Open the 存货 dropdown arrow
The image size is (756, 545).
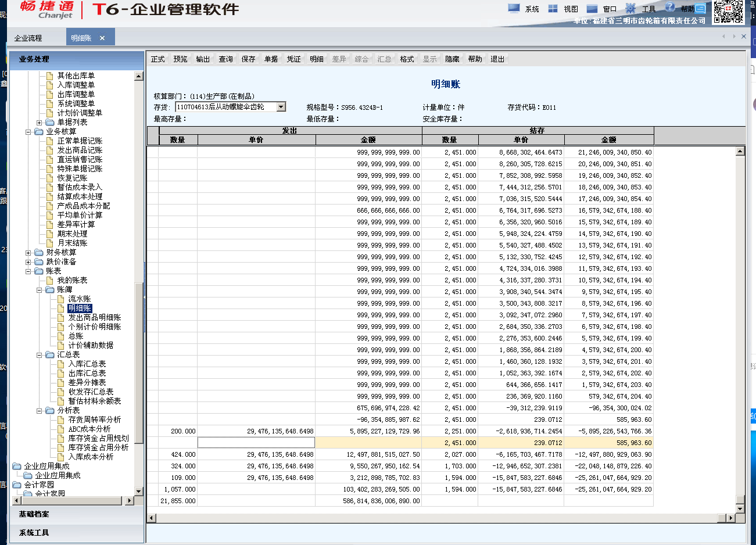pyautogui.click(x=281, y=107)
